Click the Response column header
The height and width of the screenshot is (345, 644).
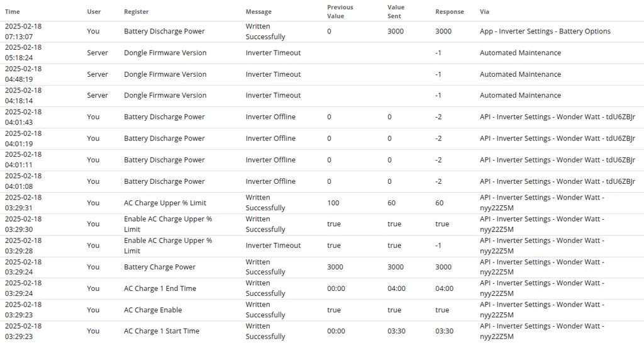coord(449,11)
